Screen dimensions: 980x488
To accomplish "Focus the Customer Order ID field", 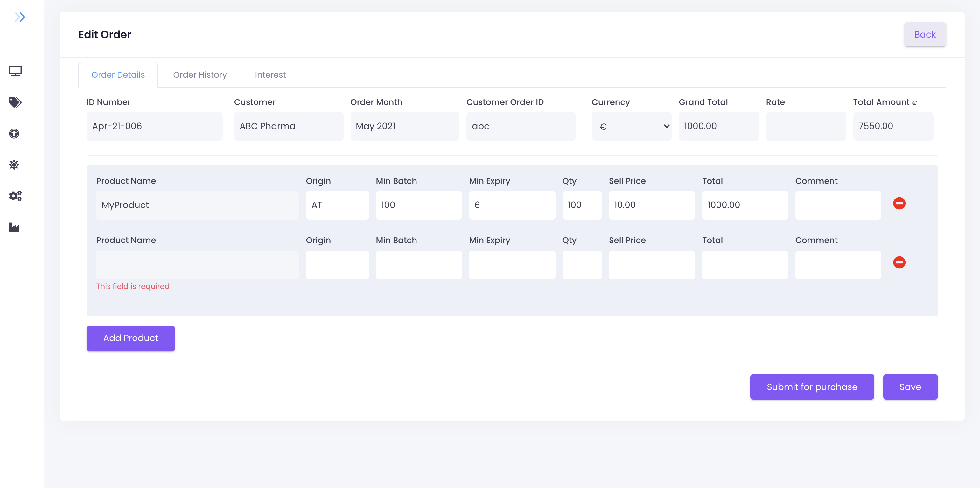I will point(521,126).
